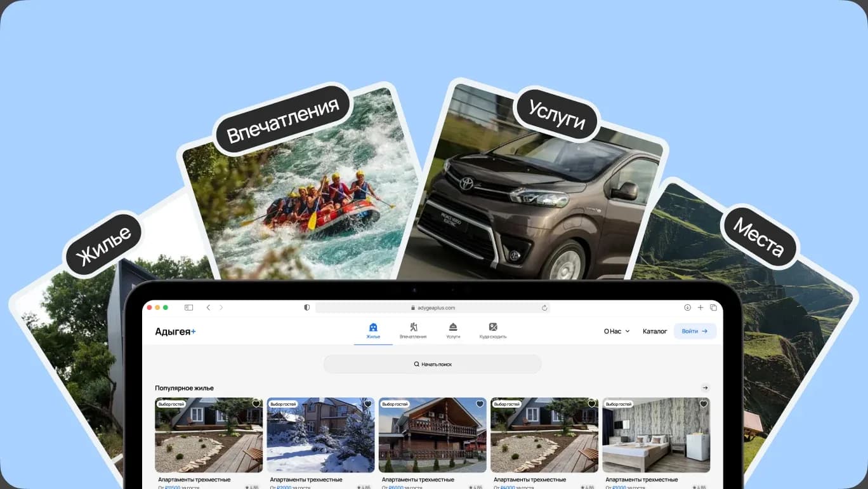This screenshot has width=868, height=489.
Task: Click the Места label on the mountain photo
Action: click(x=759, y=236)
